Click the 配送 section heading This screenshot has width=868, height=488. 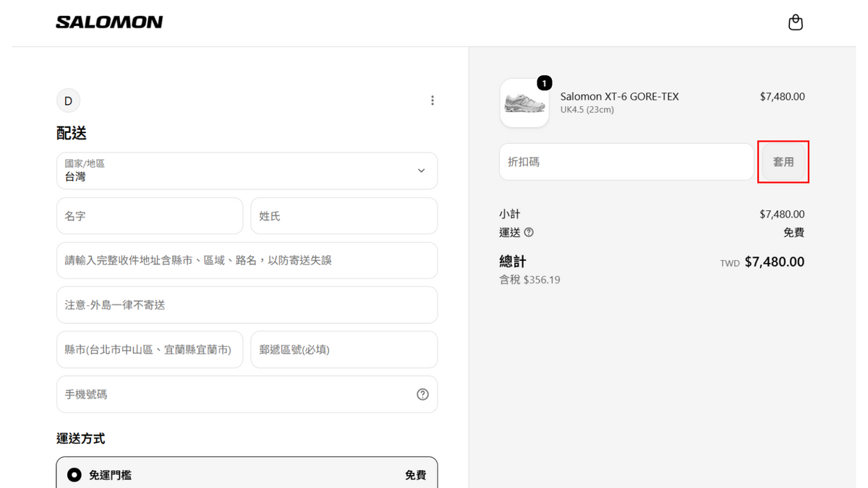coord(72,133)
